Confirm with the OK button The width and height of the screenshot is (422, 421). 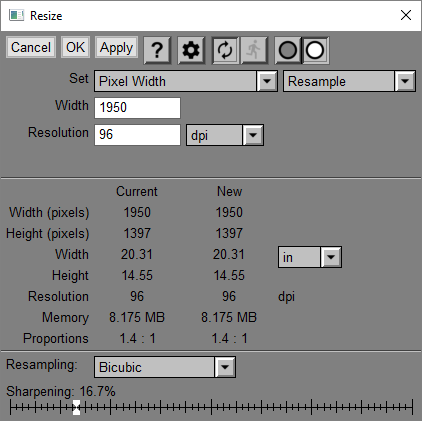(75, 47)
